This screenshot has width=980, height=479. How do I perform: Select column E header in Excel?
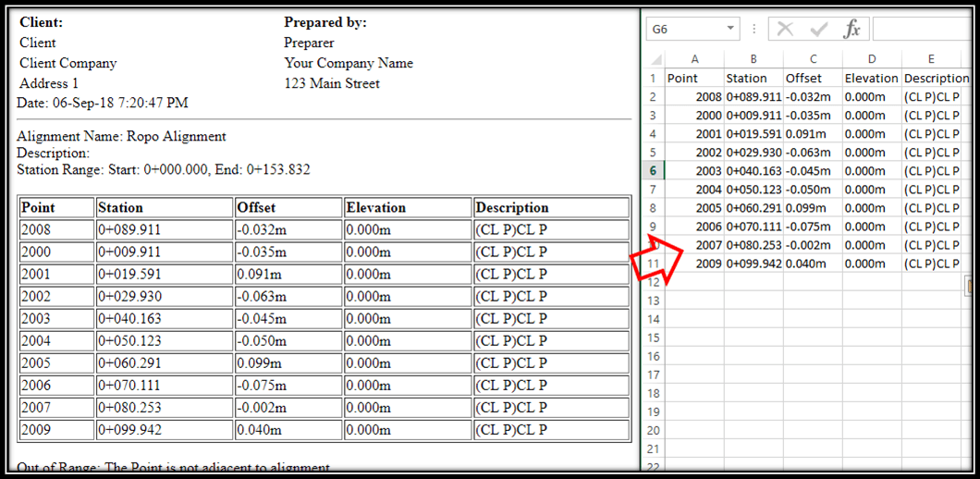point(931,59)
